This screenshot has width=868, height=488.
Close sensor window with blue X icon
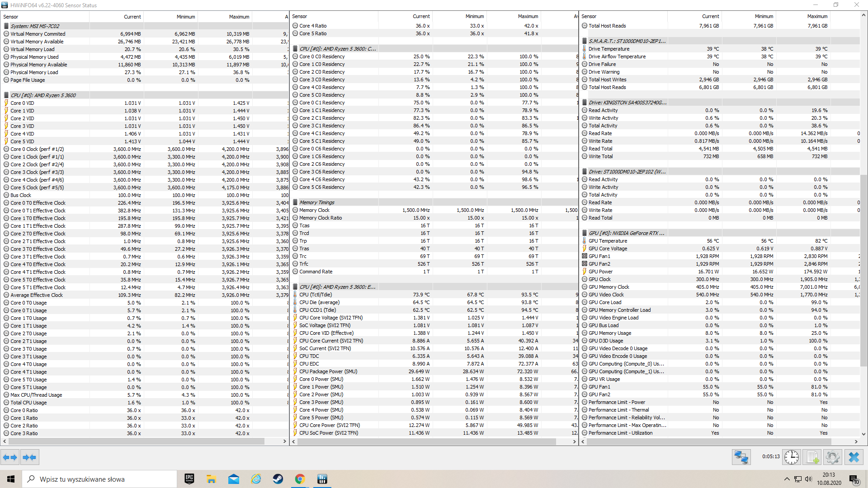pyautogui.click(x=854, y=457)
